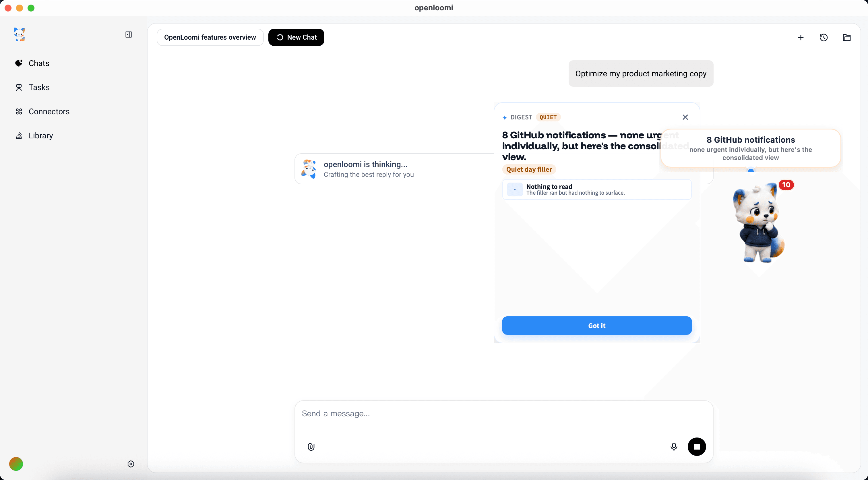Click the Quiet day filler tag
The height and width of the screenshot is (480, 868).
click(x=529, y=169)
